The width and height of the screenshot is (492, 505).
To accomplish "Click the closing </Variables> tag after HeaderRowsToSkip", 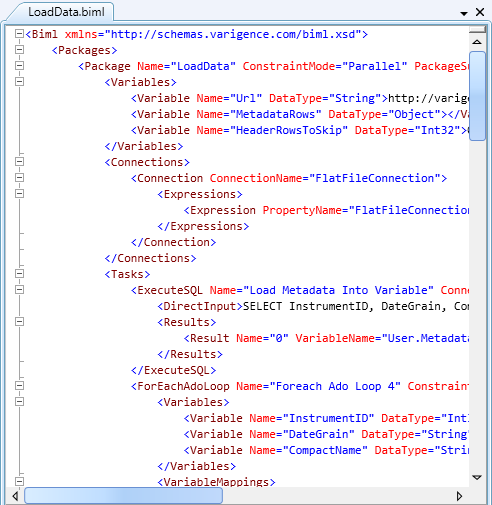I will pyautogui.click(x=144, y=146).
